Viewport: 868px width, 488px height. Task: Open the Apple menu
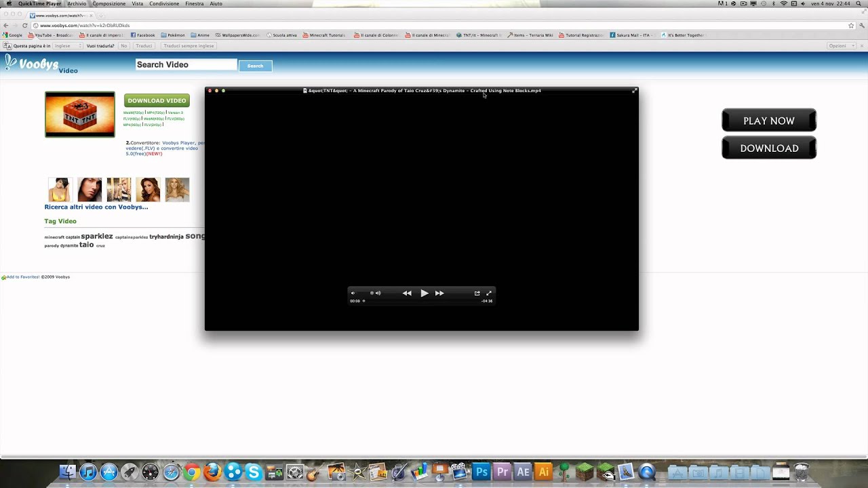(x=9, y=4)
